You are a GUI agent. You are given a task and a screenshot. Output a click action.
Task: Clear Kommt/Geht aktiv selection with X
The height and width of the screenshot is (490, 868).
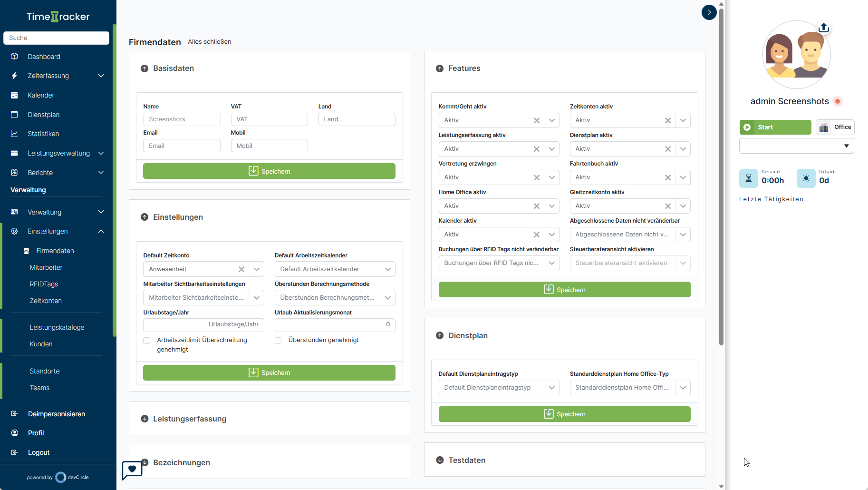click(x=536, y=120)
